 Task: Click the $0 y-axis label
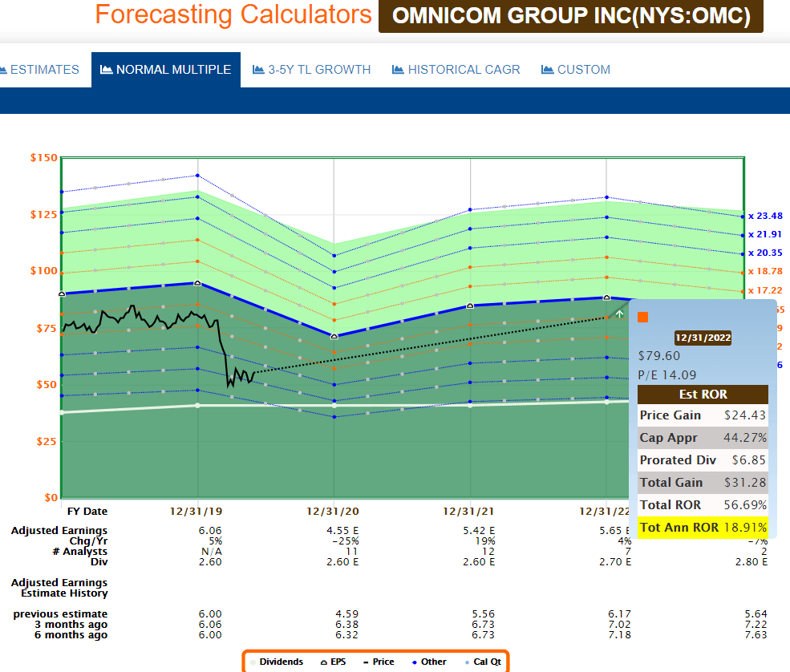click(51, 498)
